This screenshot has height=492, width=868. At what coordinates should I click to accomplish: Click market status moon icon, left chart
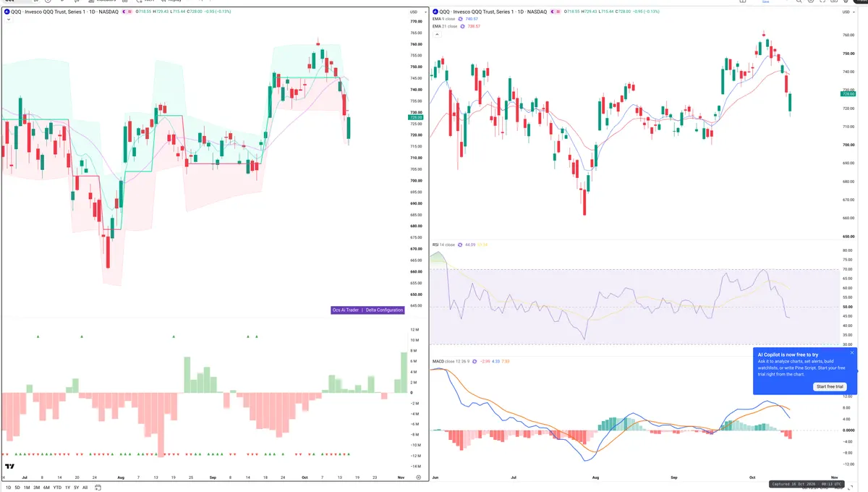[x=124, y=12]
